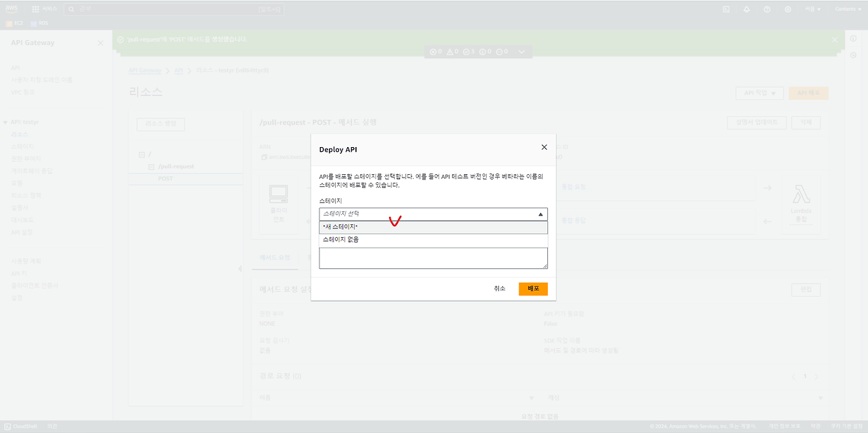Click the 'API 배포' button behind the dialog
This screenshot has height=433, width=868.
[808, 93]
